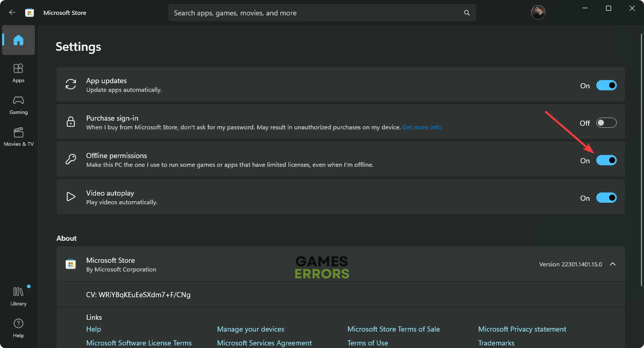Open the Help page in sidebar

pos(18,327)
